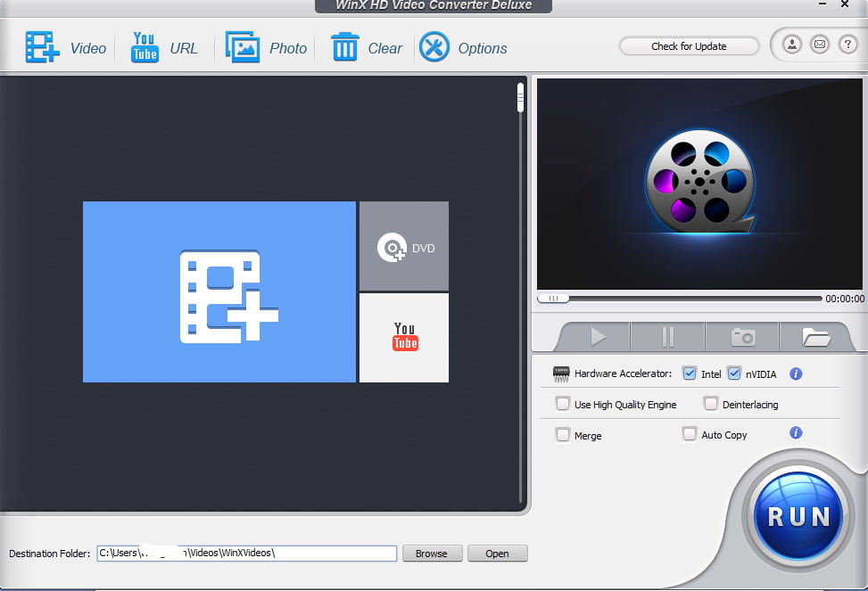Image resolution: width=868 pixels, height=591 pixels.
Task: Click the user account icon
Action: click(x=792, y=45)
